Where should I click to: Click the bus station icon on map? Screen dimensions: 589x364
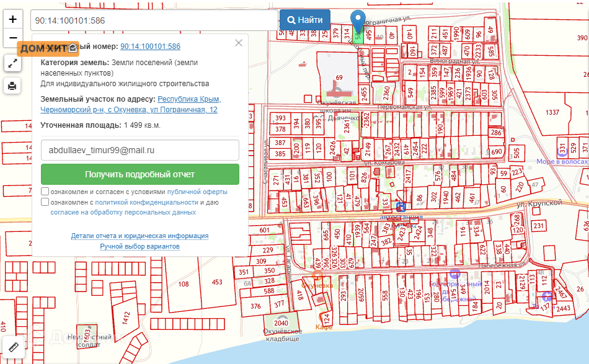402,206
